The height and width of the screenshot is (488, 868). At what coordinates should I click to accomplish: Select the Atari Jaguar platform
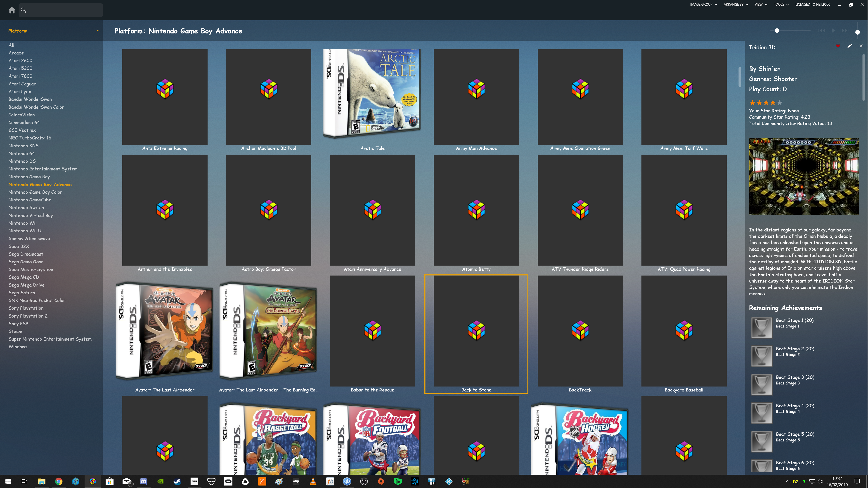click(x=22, y=84)
